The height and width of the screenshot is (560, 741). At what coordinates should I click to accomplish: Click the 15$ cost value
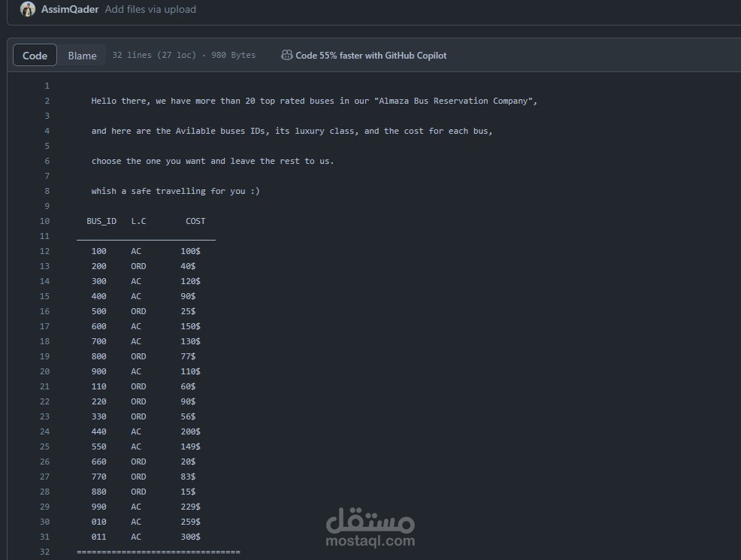tap(188, 492)
